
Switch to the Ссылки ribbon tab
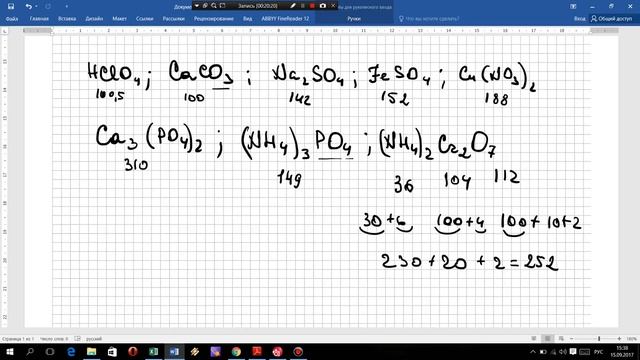(x=144, y=19)
